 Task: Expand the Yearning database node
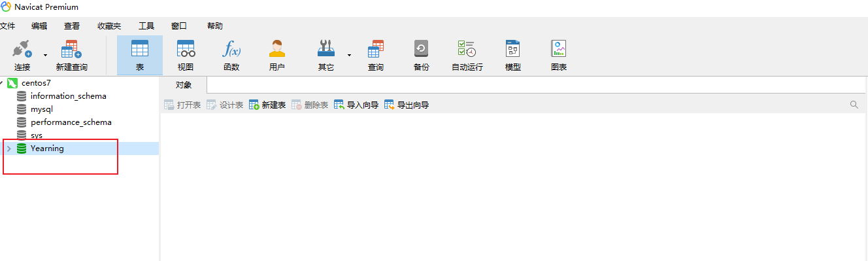8,148
